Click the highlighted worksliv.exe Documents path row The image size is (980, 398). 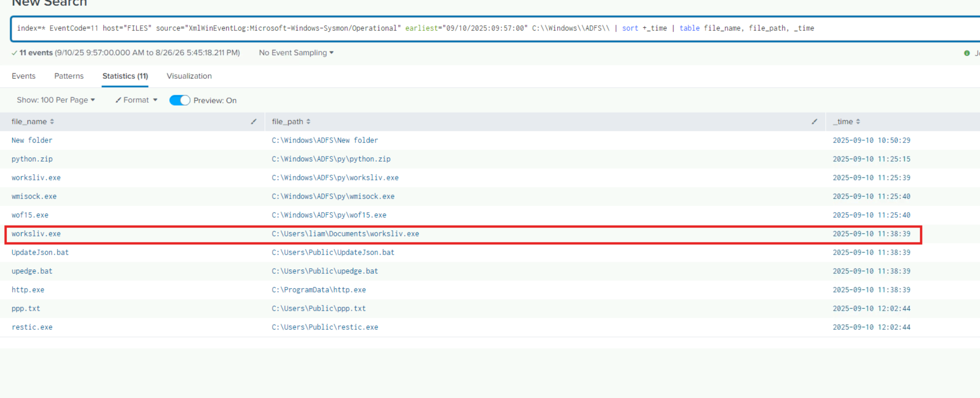(x=463, y=234)
